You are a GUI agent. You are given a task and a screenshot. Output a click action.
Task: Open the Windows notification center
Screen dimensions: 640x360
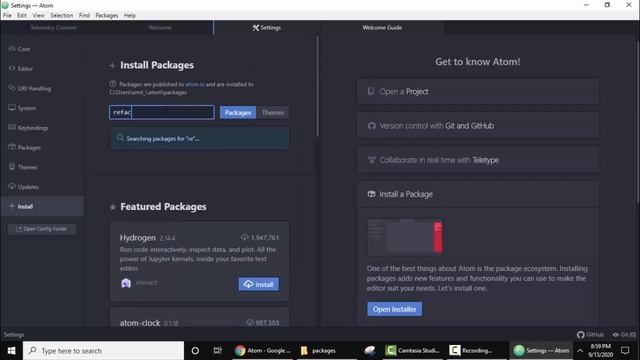click(x=625, y=351)
